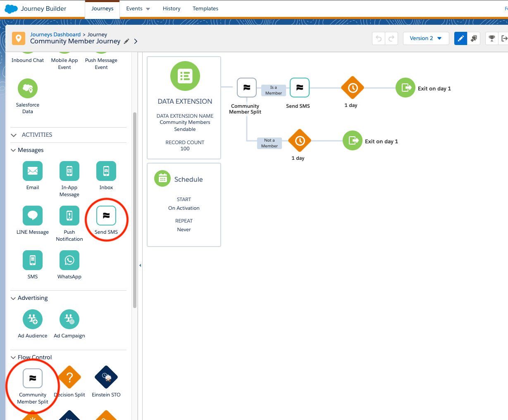Click the 'Is a Member' path label
This screenshot has height=420, width=508.
click(274, 90)
